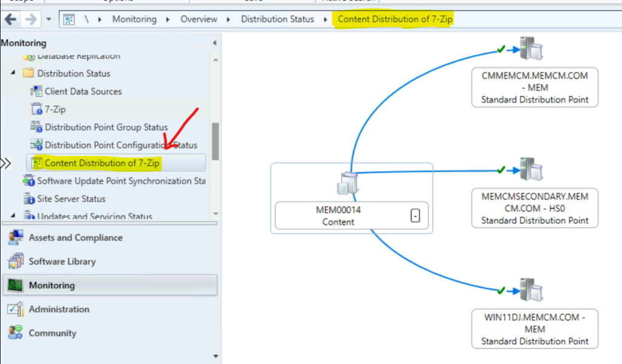The height and width of the screenshot is (364, 622).
Task: Click green checkmark on WIN11DJ link
Action: coord(501,291)
